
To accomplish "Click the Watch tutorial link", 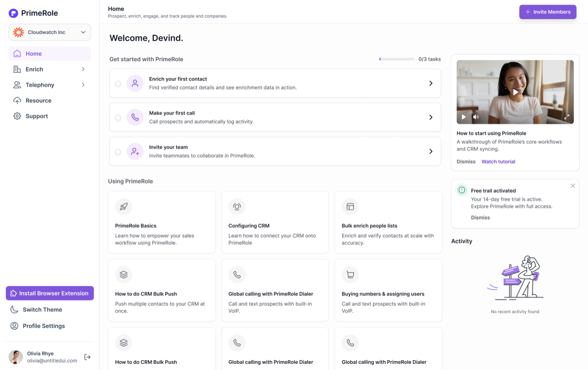I will [498, 161].
